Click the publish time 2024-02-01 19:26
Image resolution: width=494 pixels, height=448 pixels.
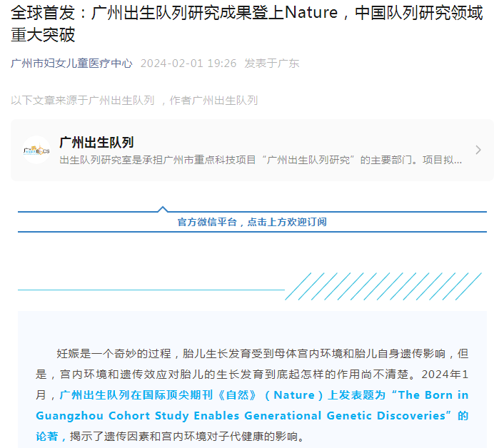[188, 63]
